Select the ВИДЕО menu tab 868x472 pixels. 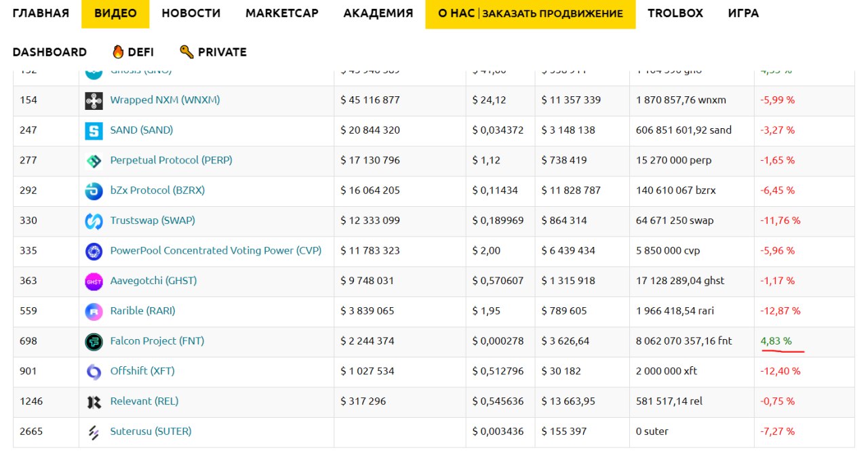[115, 14]
